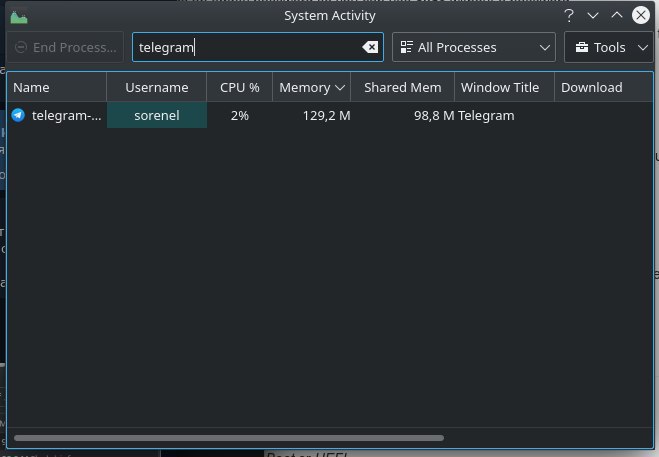
Task: Click the End Process button
Action: (65, 47)
